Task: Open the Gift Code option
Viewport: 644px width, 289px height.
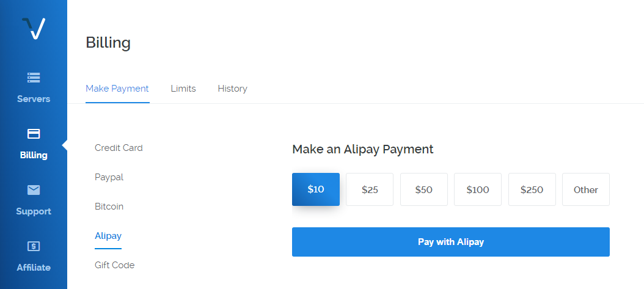Action: coord(115,265)
